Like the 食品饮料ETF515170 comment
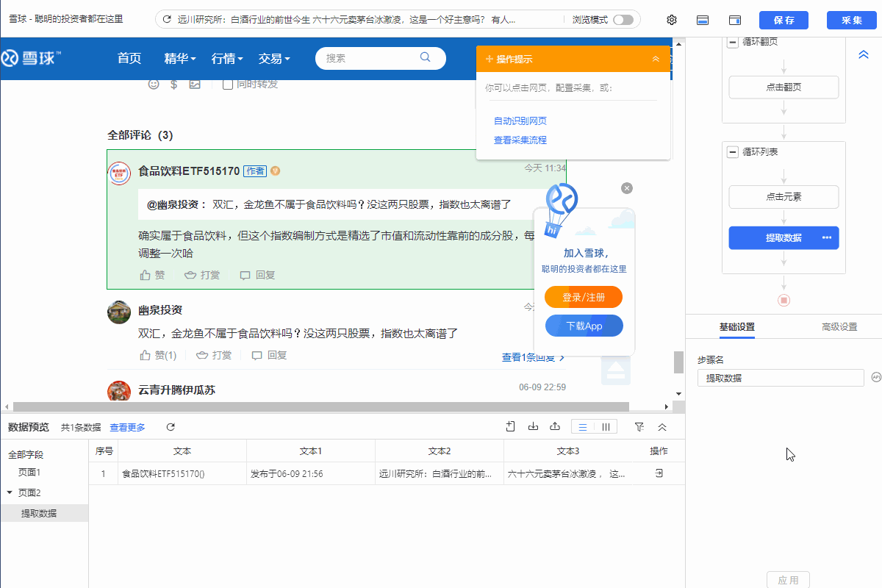This screenshot has height=588, width=882. tap(152, 275)
